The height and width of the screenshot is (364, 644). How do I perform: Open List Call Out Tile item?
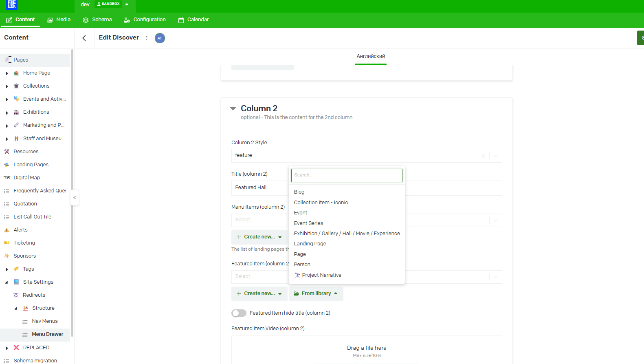(x=32, y=217)
